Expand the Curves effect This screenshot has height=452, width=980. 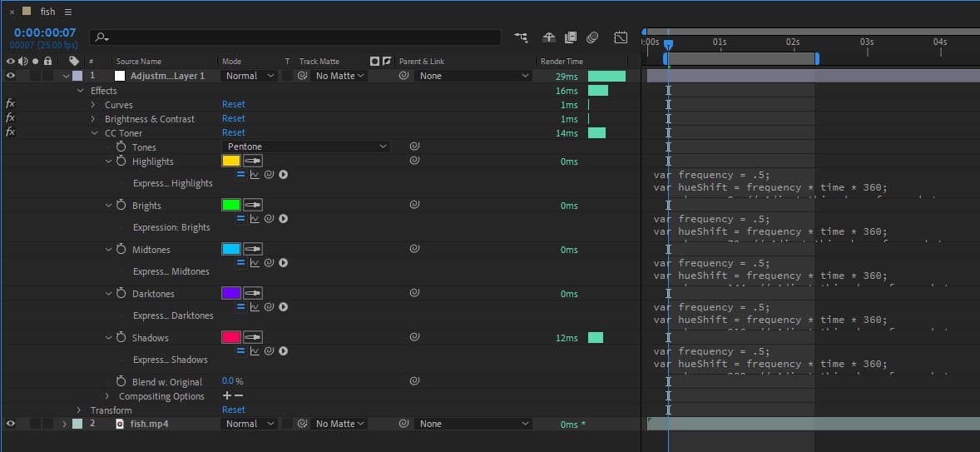click(94, 104)
